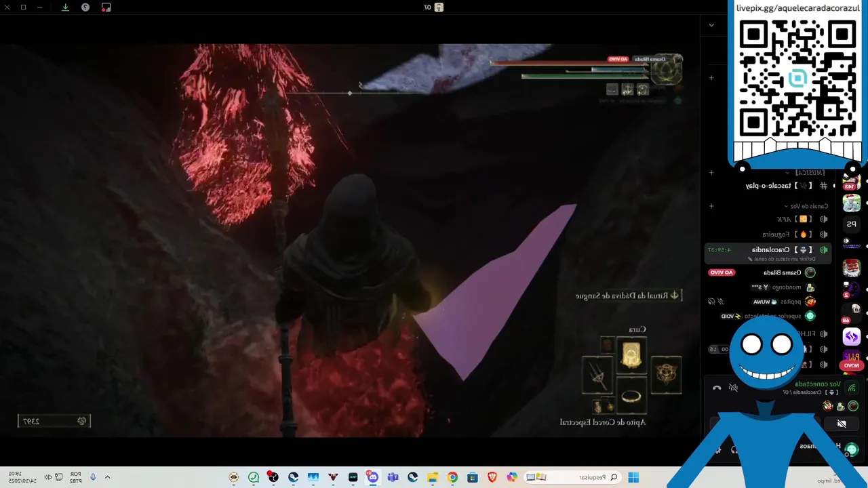
Task: Open the gnome red-hat server icon
Action: (852, 267)
